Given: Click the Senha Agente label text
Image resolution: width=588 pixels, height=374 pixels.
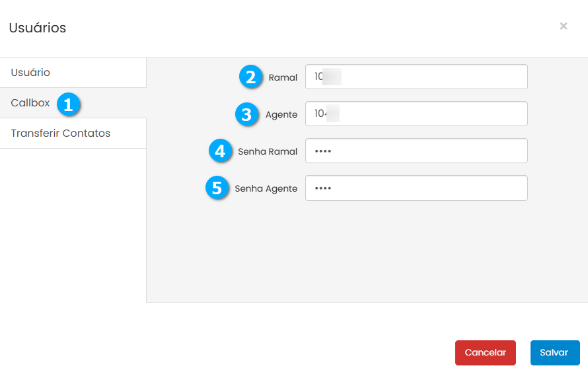Looking at the screenshot, I should [x=266, y=188].
